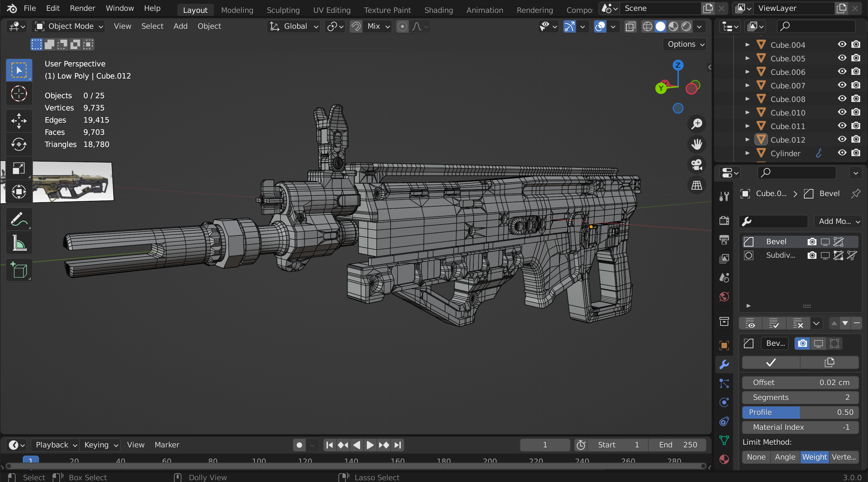Open the Render menu
The image size is (868, 482).
point(82,8)
